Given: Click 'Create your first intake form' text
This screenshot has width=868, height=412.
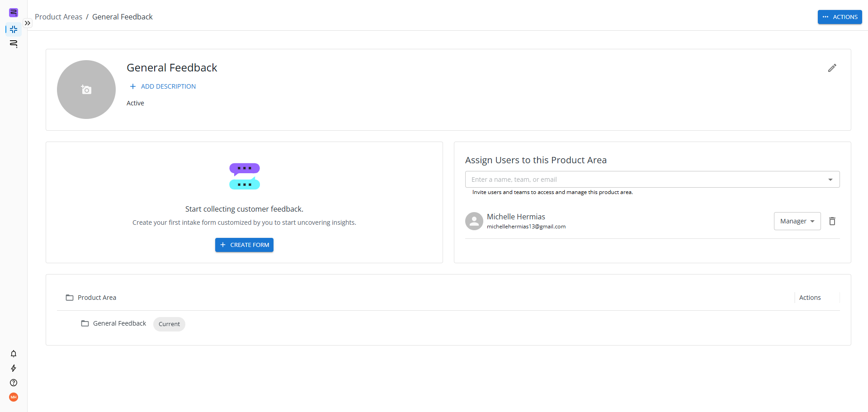Looking at the screenshot, I should [x=244, y=223].
